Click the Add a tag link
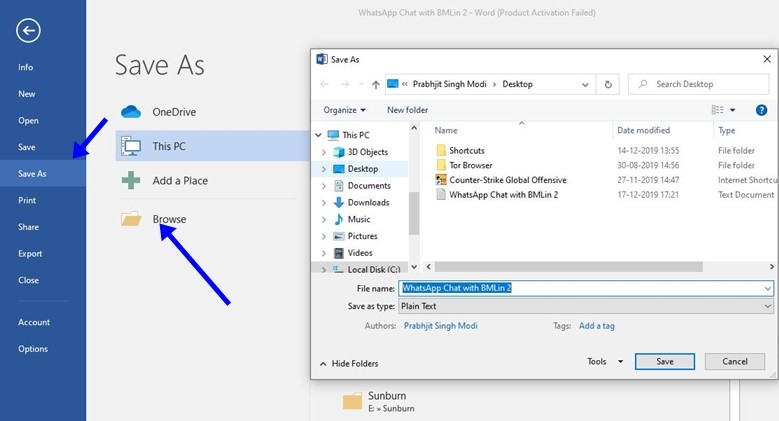Image resolution: width=779 pixels, height=421 pixels. (596, 326)
